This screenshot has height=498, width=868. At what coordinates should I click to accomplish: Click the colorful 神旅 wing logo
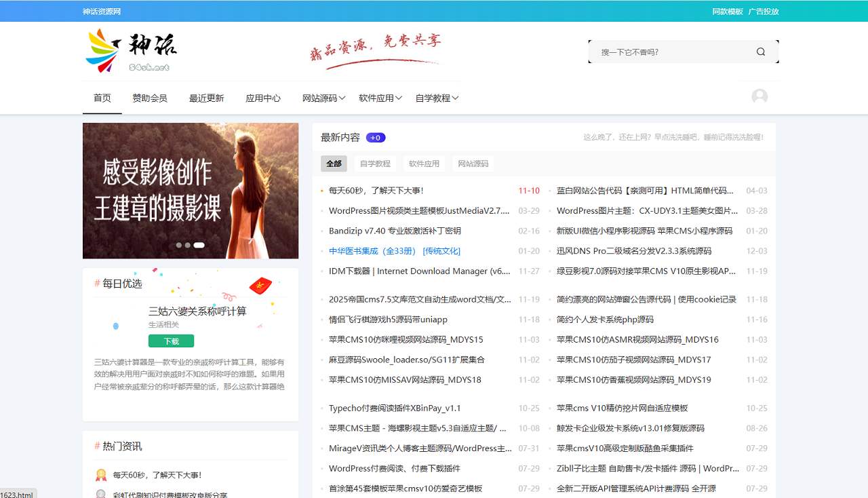pos(102,50)
